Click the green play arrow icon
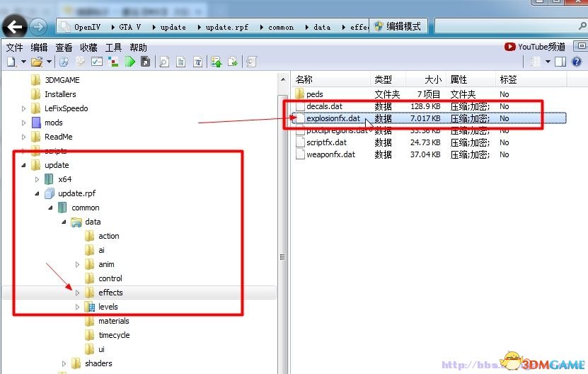Screen dimensions: 588x374 (129, 62)
